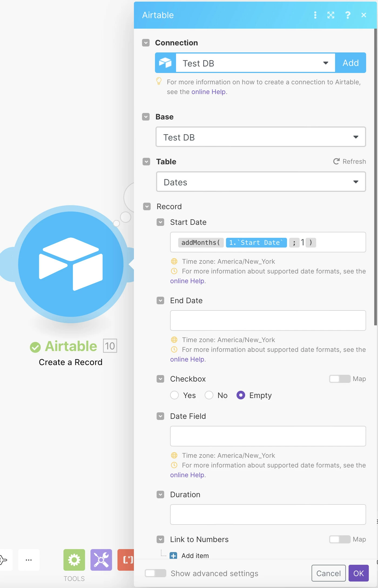Open the online Help link under Connection
Viewport: 378px width, 588px height.
point(208,92)
